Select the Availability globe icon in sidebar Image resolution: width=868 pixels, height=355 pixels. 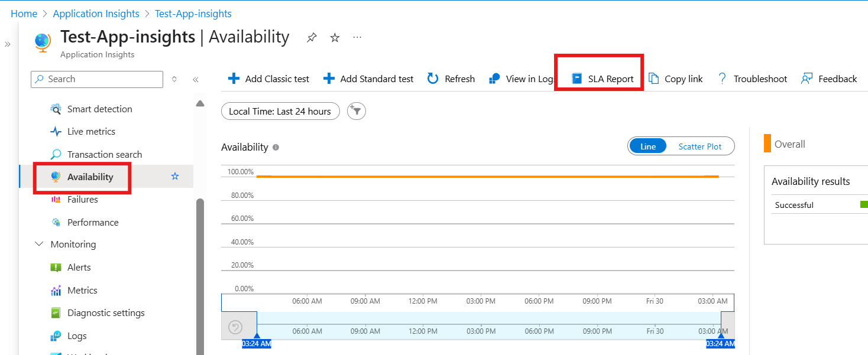pos(56,177)
